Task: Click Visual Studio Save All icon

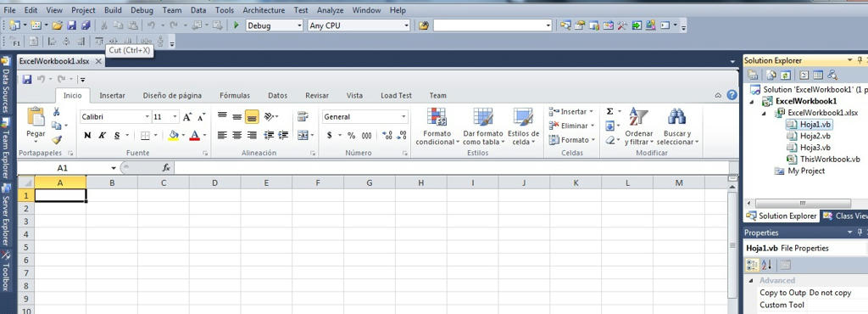Action: coord(86,25)
